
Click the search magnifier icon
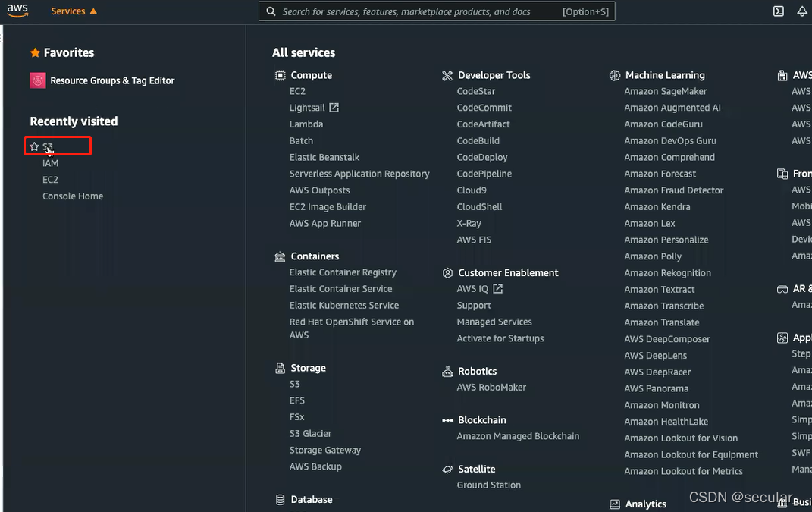point(271,11)
